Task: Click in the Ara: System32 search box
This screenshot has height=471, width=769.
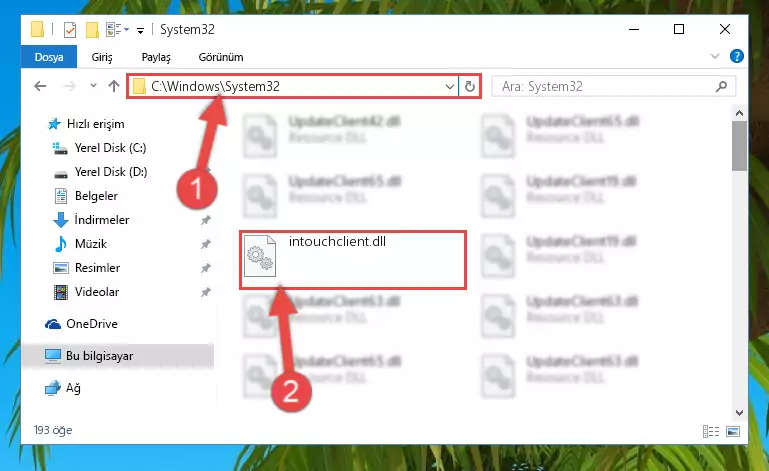Action: click(x=606, y=86)
